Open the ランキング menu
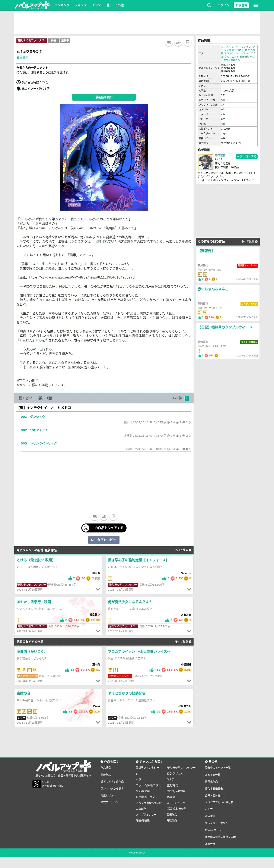Viewport: 274px width, 868px height. tap(62, 5)
